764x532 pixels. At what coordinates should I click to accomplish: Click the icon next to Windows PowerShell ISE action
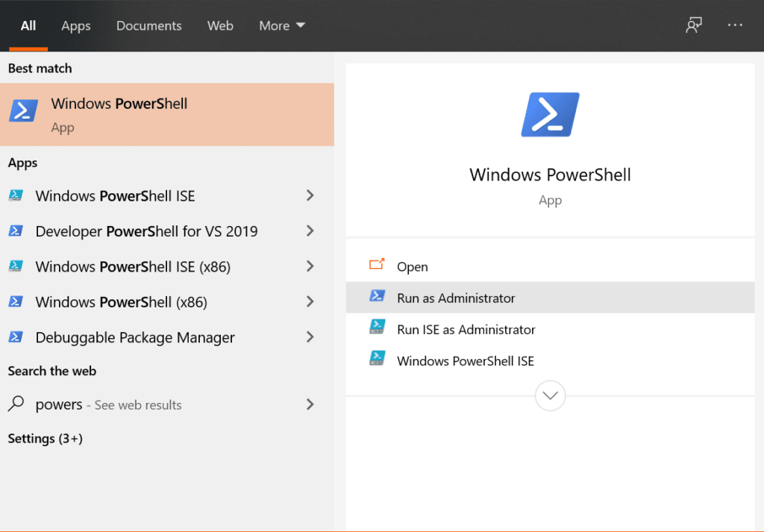[377, 358]
